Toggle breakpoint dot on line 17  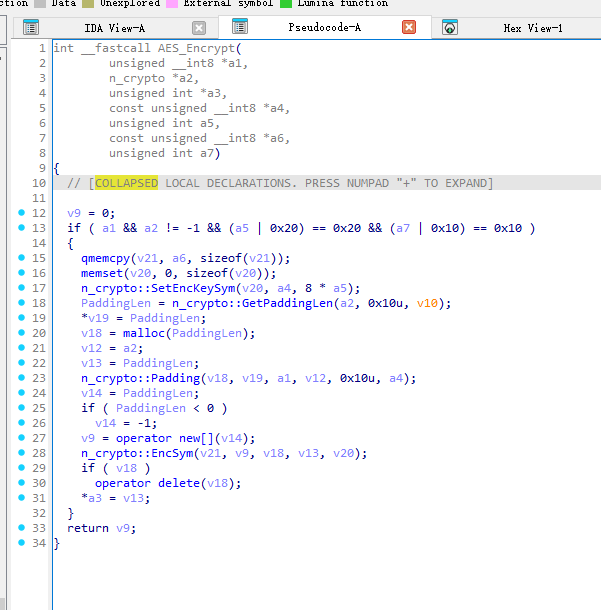pos(21,287)
